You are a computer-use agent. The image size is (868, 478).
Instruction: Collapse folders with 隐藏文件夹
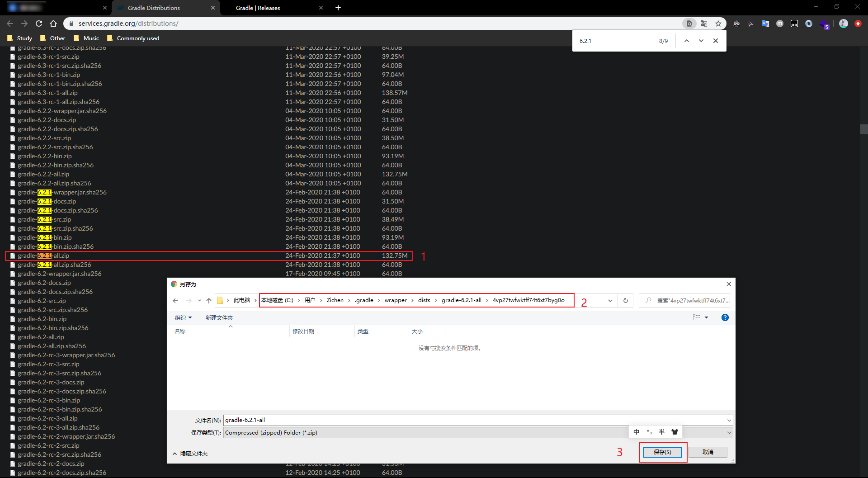point(190,453)
